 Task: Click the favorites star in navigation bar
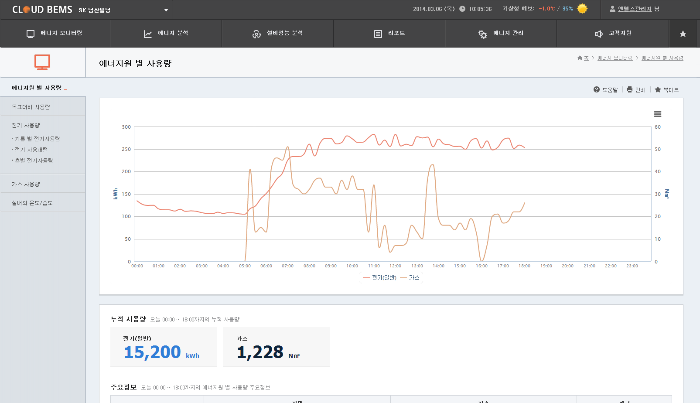pos(682,34)
